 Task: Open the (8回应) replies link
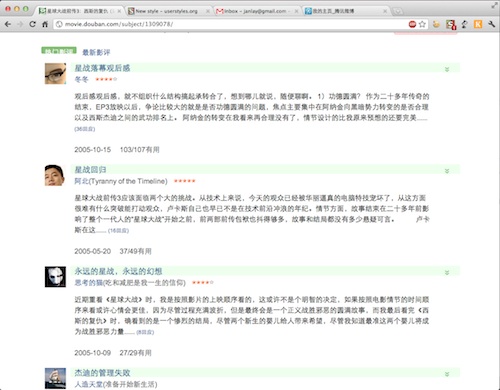click(145, 332)
